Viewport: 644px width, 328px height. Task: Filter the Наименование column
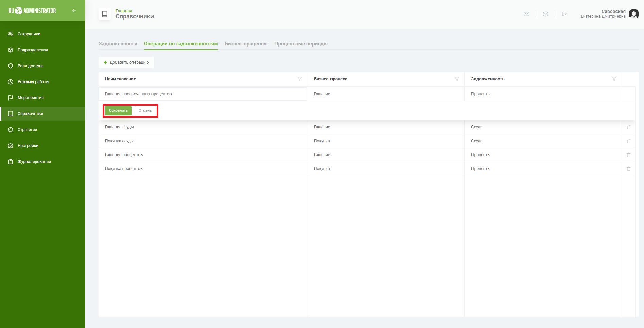tap(300, 79)
